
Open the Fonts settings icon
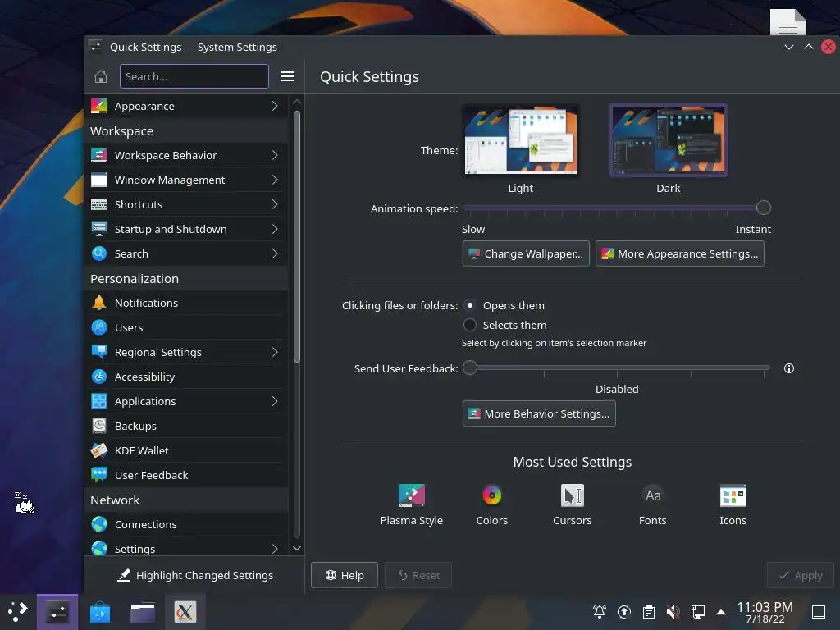(652, 495)
